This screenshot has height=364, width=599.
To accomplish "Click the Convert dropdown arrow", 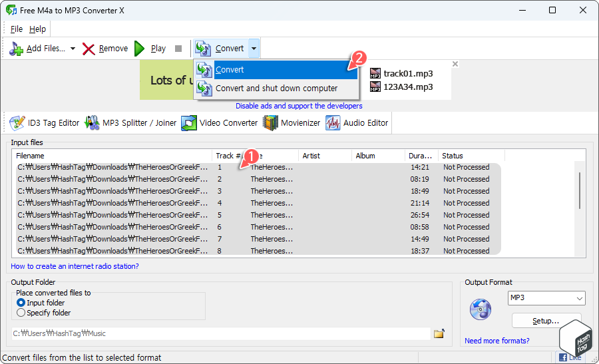I will pyautogui.click(x=254, y=49).
